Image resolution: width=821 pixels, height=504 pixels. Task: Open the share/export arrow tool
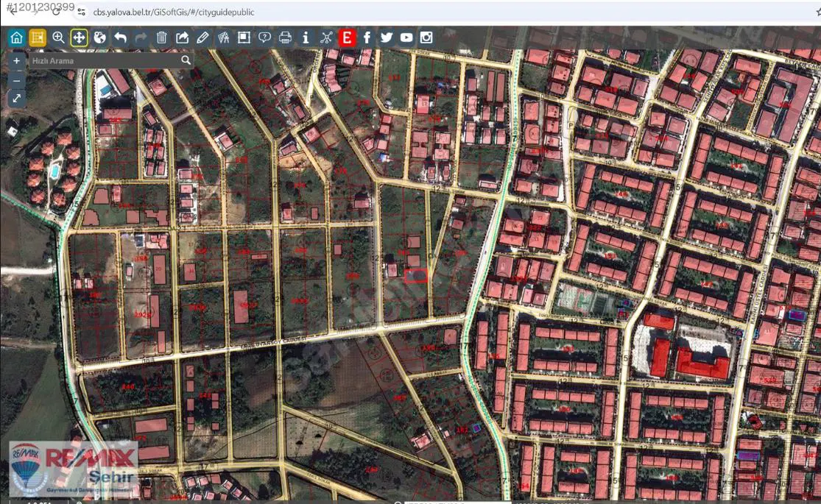tap(182, 38)
